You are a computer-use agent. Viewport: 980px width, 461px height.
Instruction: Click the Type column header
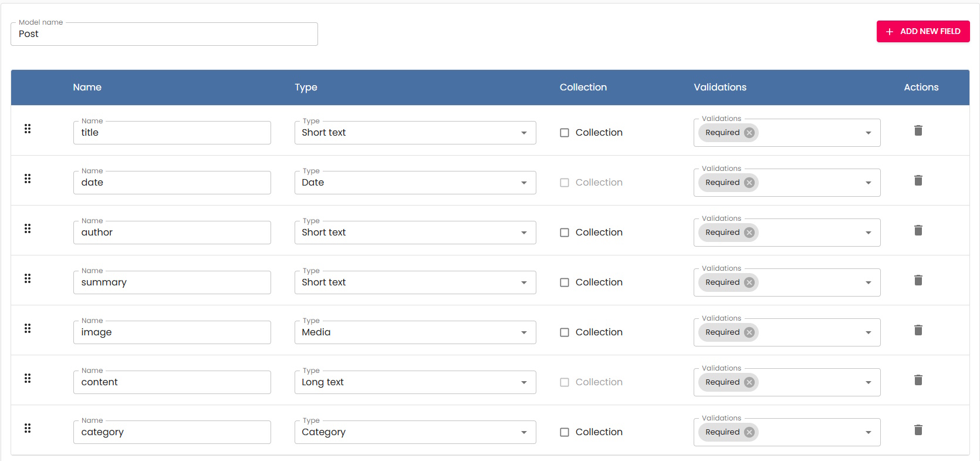[x=306, y=88]
